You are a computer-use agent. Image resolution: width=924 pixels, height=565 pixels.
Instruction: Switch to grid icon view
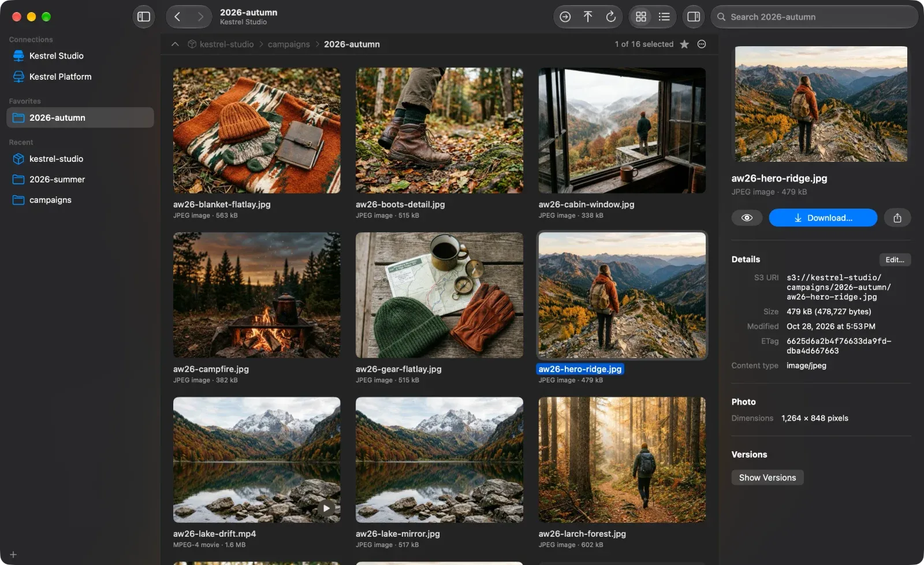[x=641, y=17]
